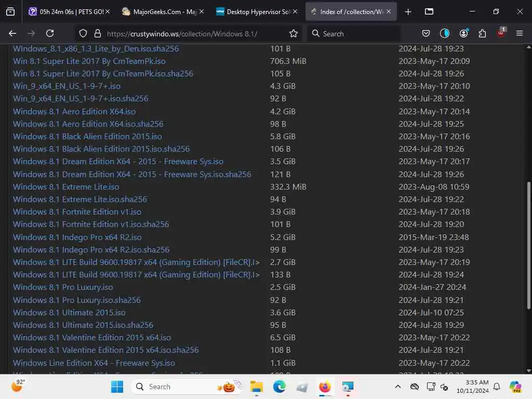
Task: Click the display and network tray icon
Action: pyautogui.click(x=431, y=387)
